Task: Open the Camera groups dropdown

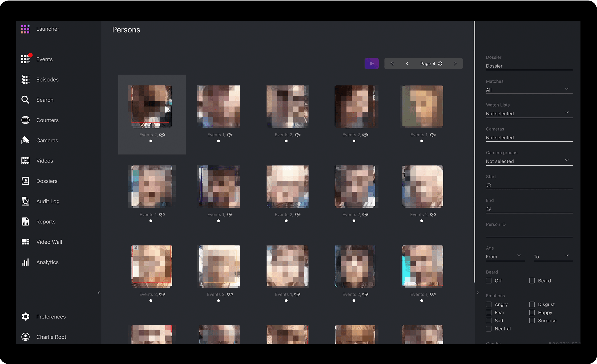Action: click(x=529, y=161)
